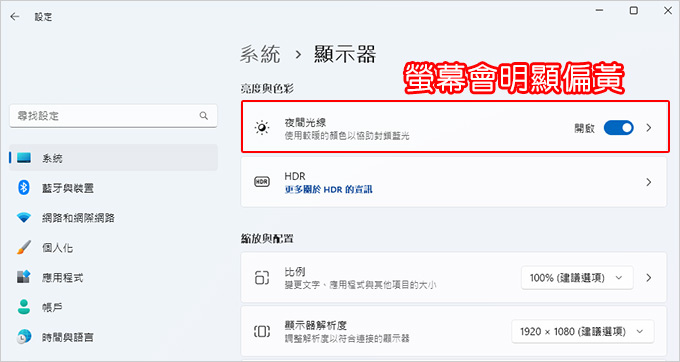Screen dimensions: 680x362
Task: Click the sun icon for 夜間光線
Action: [x=262, y=128]
